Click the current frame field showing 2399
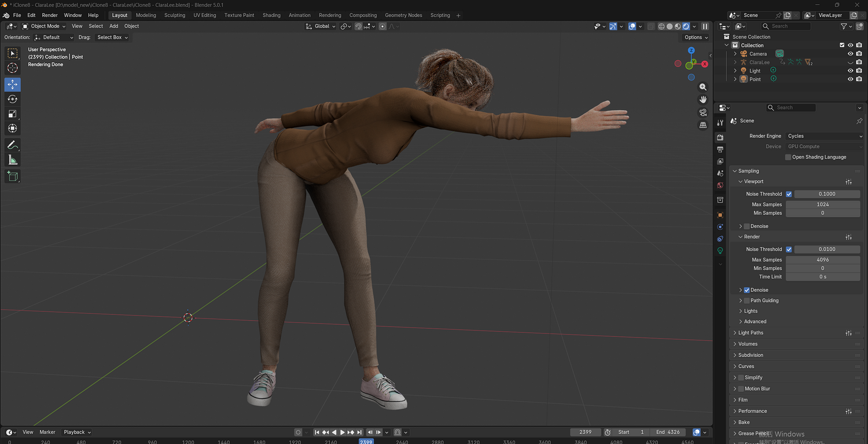The width and height of the screenshot is (868, 444). click(585, 432)
